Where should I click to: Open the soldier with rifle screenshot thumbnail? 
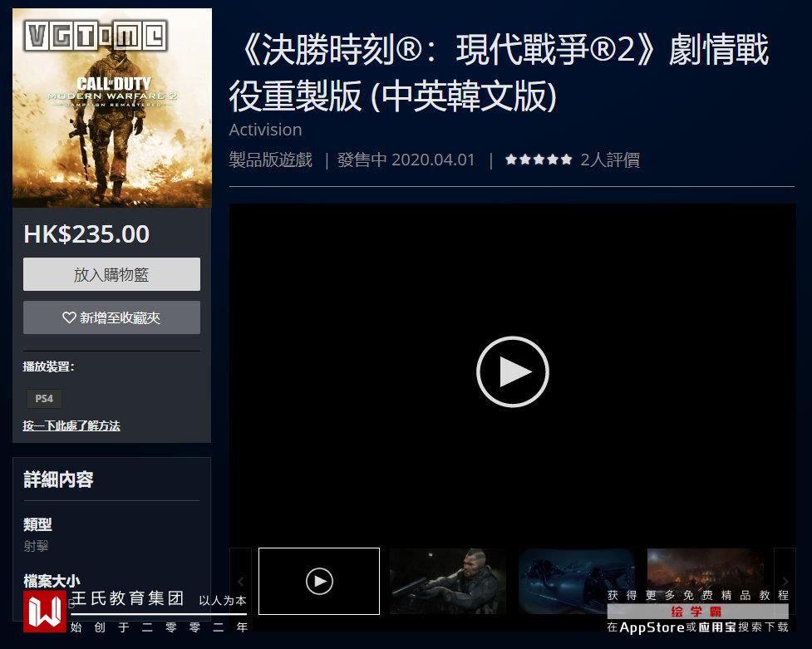(448, 581)
